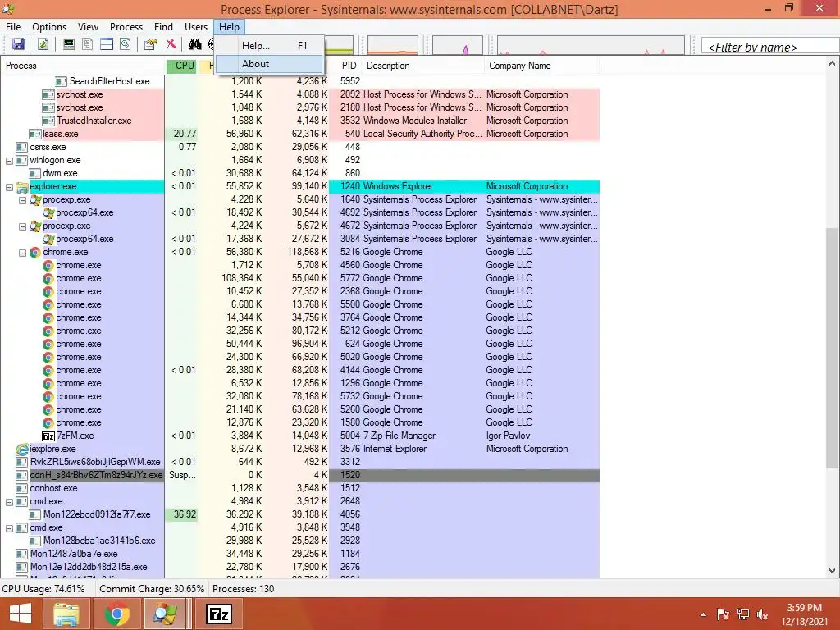Collapse the cmd.exe PID 2648 node
840x630 pixels.
point(9,502)
